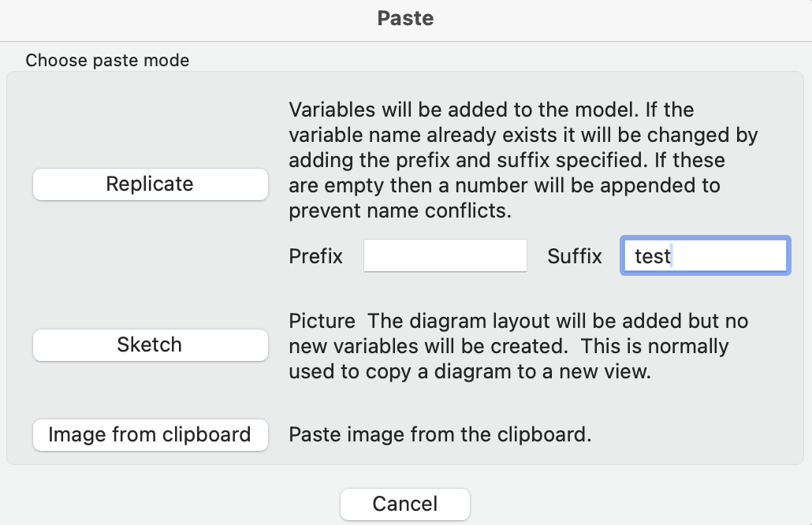812x525 pixels.
Task: Click are empty then a number text line
Action: point(505,185)
